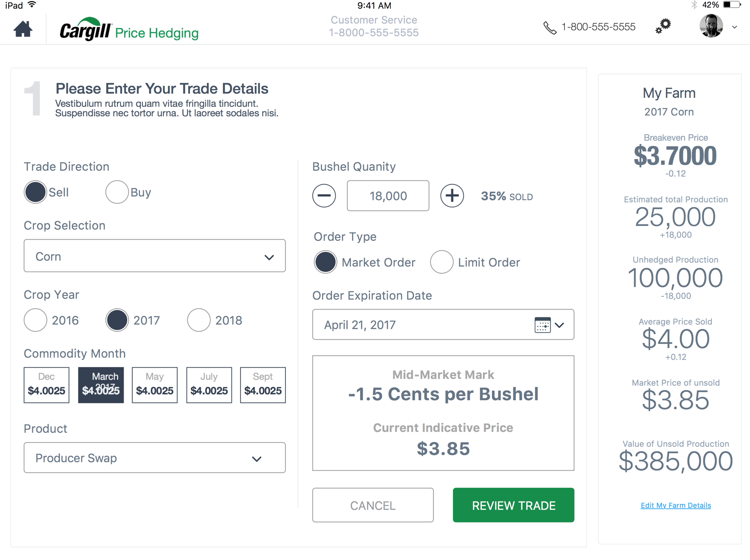This screenshot has width=750, height=560.
Task: Open the expiration date calendar icon
Action: coord(542,325)
